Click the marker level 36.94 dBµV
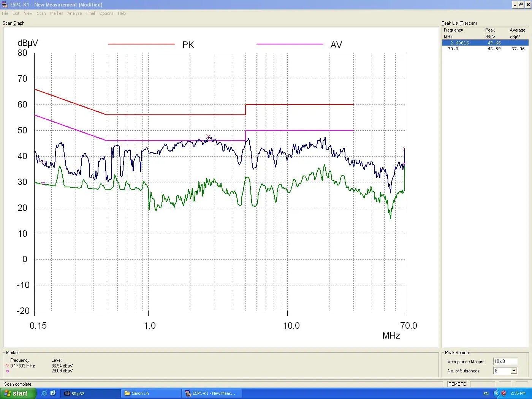532x399 pixels. pyautogui.click(x=62, y=366)
